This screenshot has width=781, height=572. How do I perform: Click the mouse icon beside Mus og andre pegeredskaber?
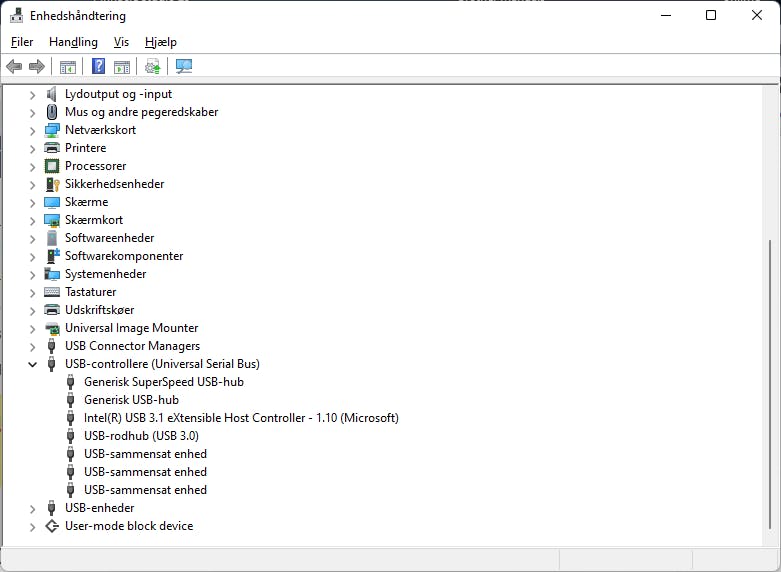point(51,112)
